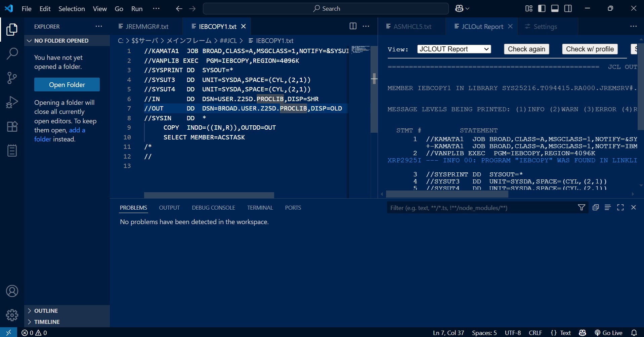The image size is (644, 337).
Task: Open Manage settings gear in activity bar
Action: 12,315
